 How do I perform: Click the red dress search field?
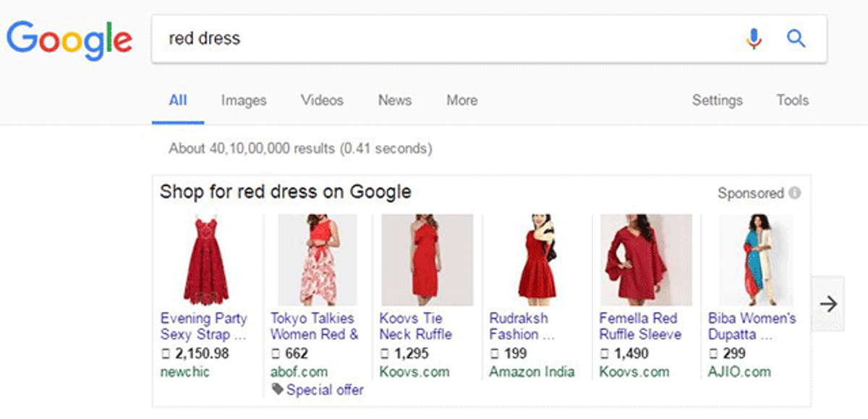[x=448, y=38]
